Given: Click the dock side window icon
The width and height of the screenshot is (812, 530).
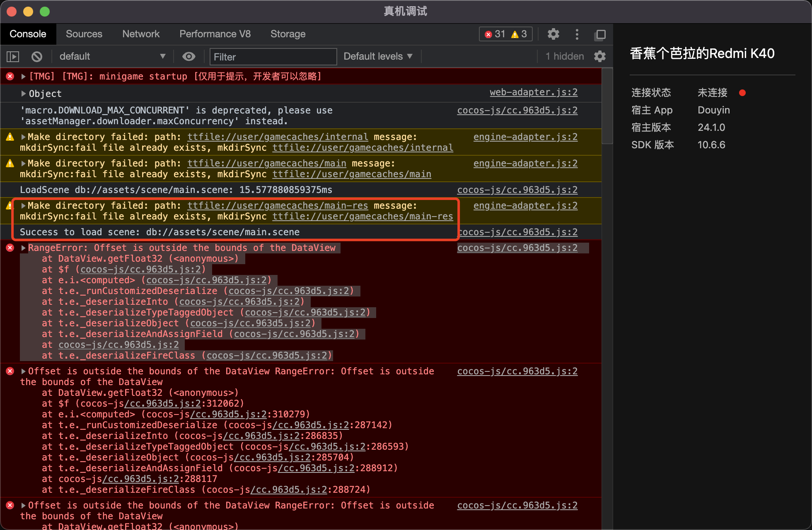Looking at the screenshot, I should (600, 34).
